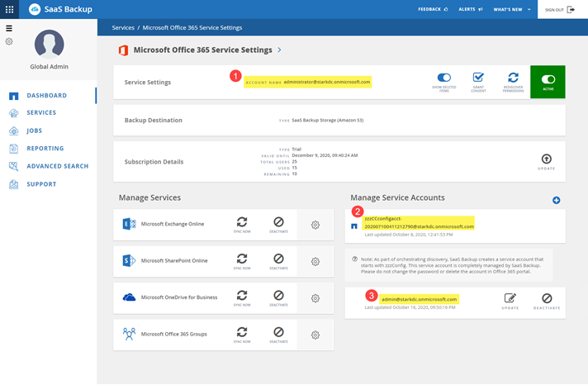This screenshot has height=385, width=588.
Task: Collapse the sidebar with hamburger menu
Action: (9, 28)
